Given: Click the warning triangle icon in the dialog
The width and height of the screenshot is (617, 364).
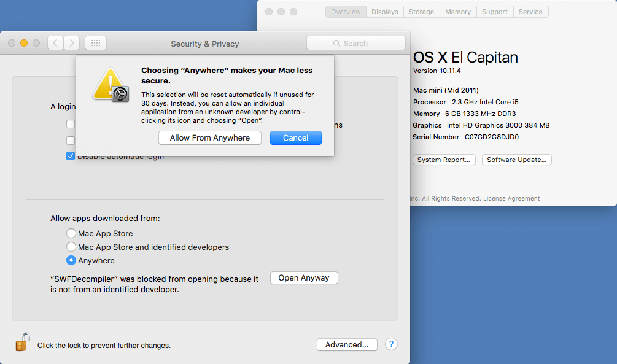Looking at the screenshot, I should click(111, 84).
